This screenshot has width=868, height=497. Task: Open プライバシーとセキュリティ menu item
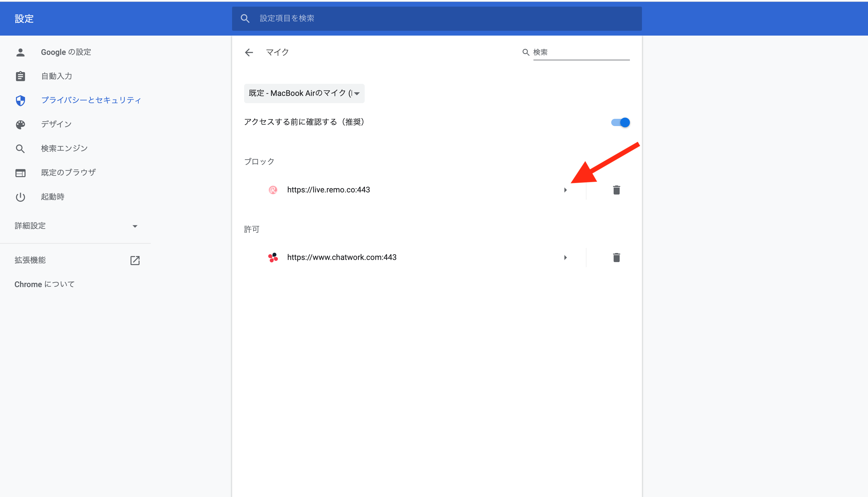(91, 100)
